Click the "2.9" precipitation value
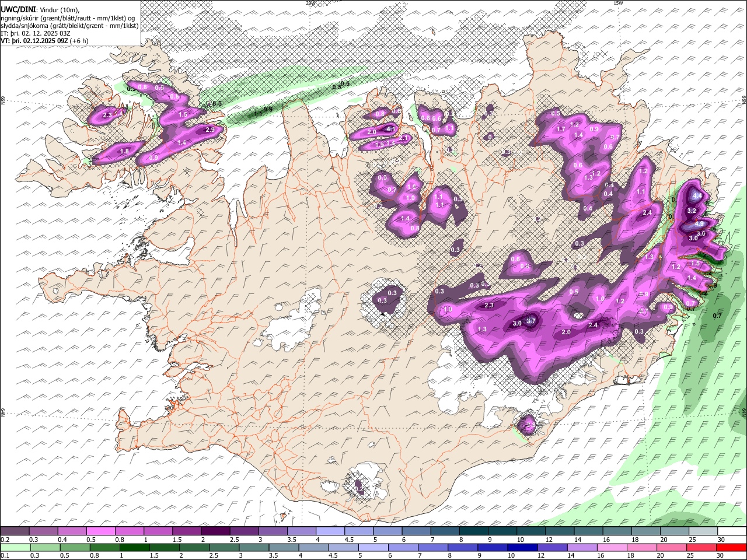The image size is (747, 560). pyautogui.click(x=210, y=129)
